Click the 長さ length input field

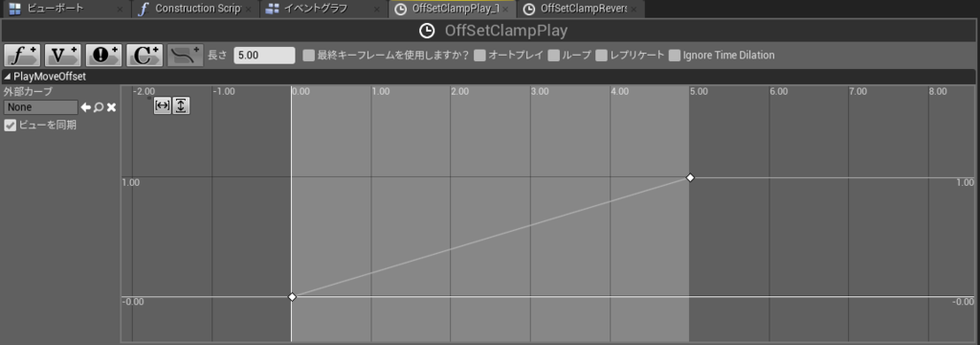264,55
